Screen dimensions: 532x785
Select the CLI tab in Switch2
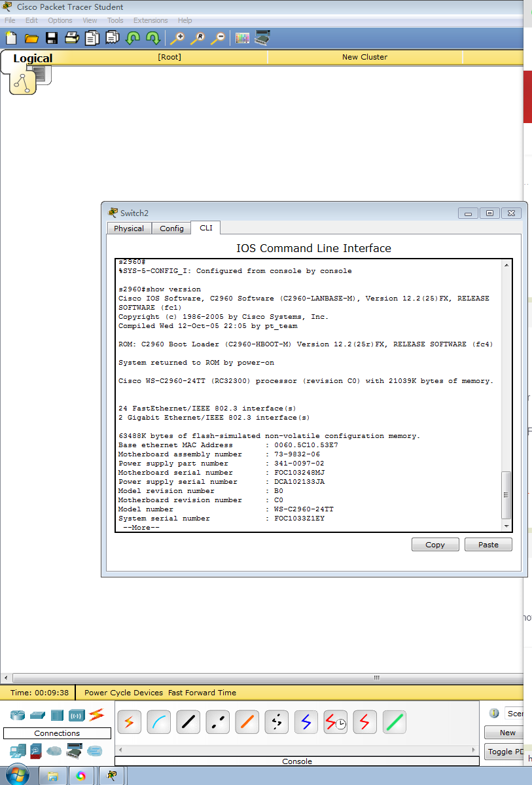coord(206,228)
